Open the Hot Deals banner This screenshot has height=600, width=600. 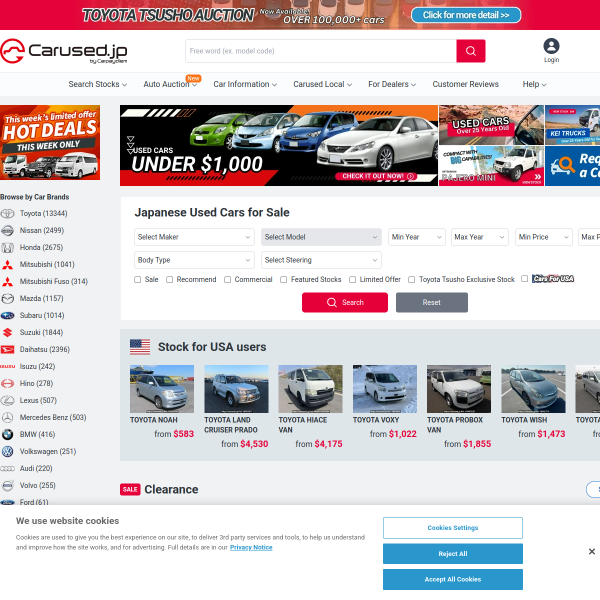(x=50, y=142)
